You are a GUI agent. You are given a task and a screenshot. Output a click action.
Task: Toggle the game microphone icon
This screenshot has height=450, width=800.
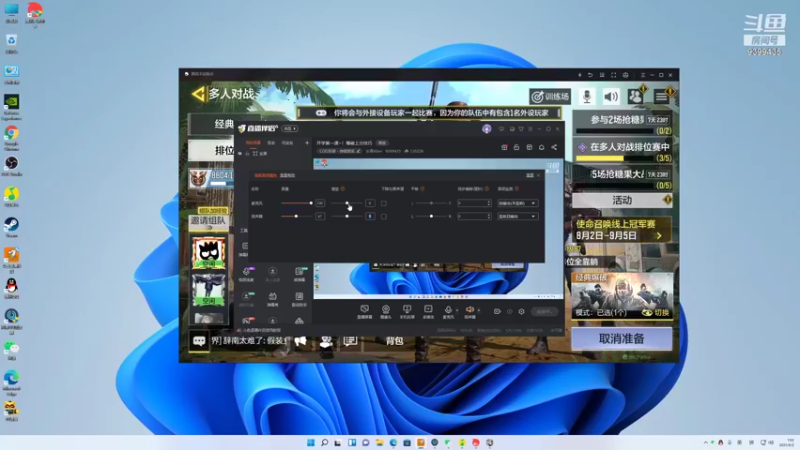tap(587, 96)
